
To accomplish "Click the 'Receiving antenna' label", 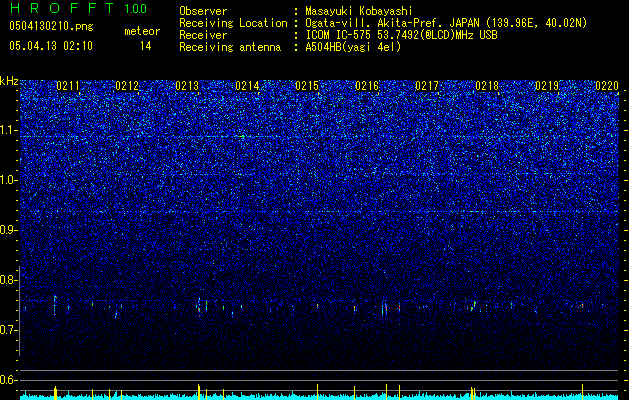I will (x=230, y=47).
